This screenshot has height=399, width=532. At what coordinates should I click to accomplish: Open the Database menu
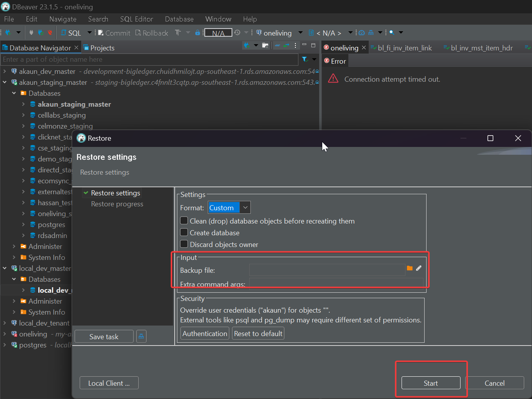coord(179,19)
